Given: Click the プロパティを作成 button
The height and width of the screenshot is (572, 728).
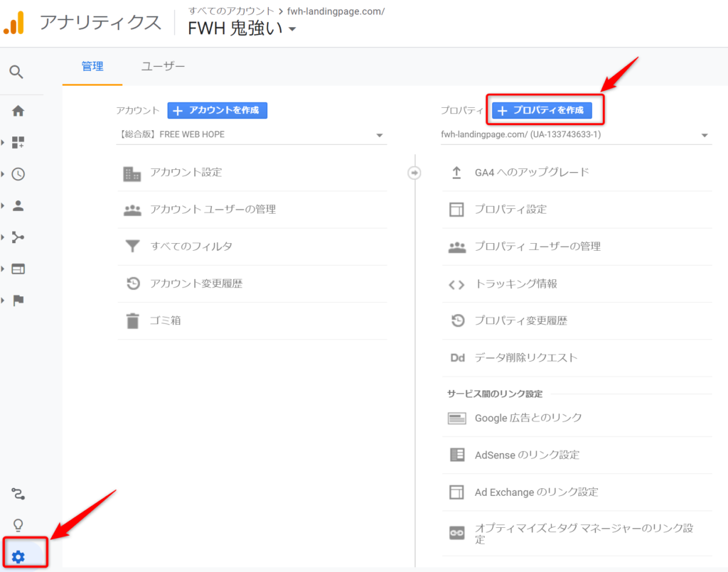Looking at the screenshot, I should pyautogui.click(x=542, y=110).
